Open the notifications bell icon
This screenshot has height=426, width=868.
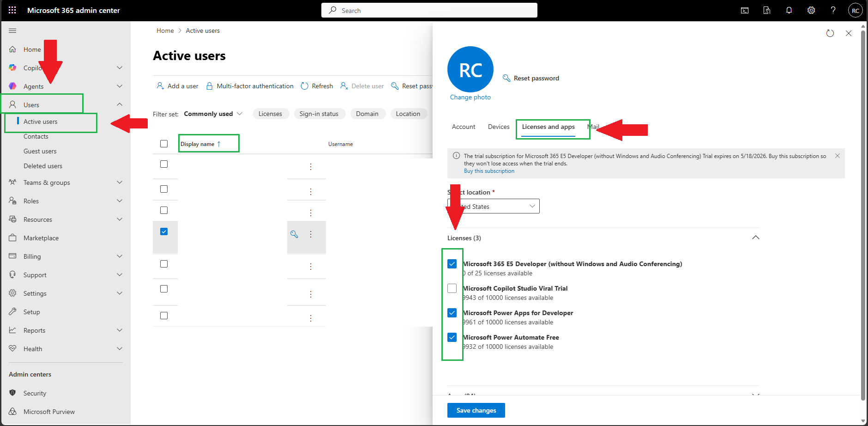click(789, 10)
